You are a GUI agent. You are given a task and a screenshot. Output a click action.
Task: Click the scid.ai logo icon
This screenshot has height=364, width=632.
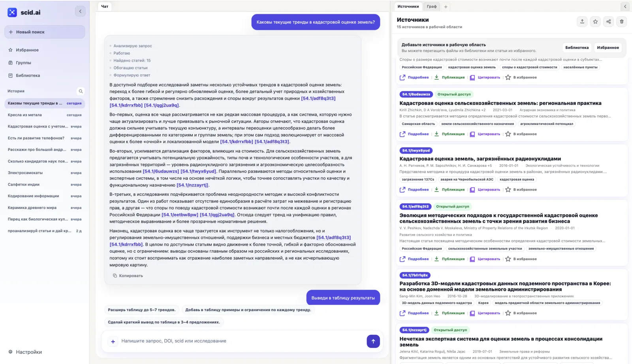click(12, 12)
